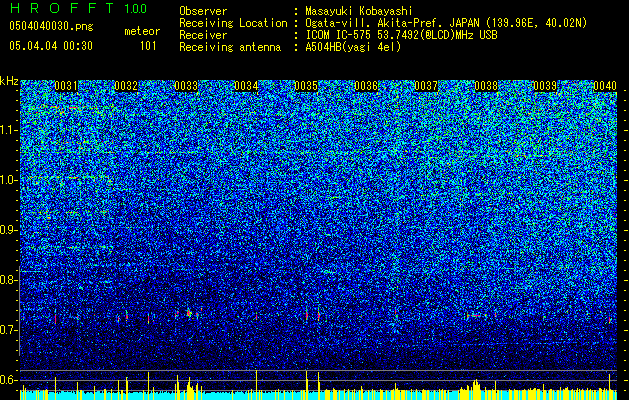Click time marker 0036

366,86
